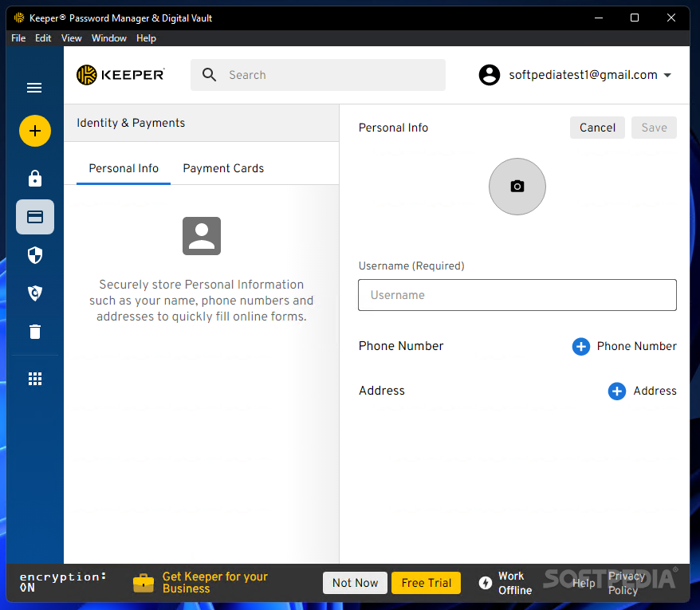Open the Deleted Items trash icon
700x610 pixels.
tap(35, 332)
